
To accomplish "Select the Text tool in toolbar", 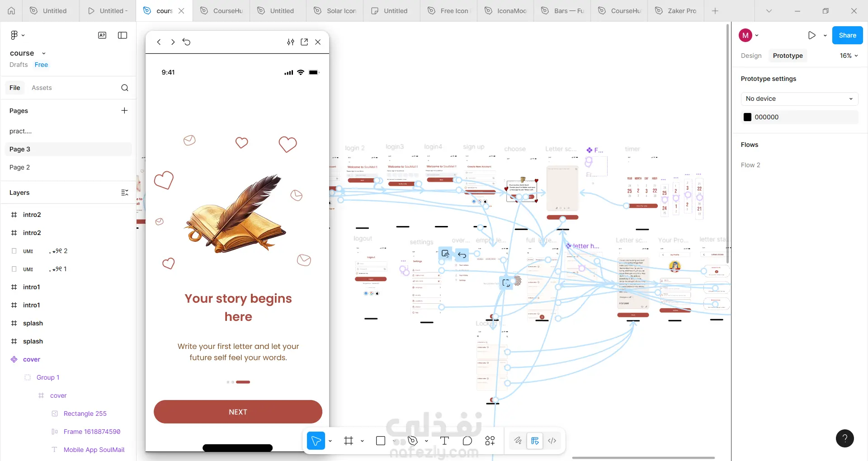I will (444, 441).
